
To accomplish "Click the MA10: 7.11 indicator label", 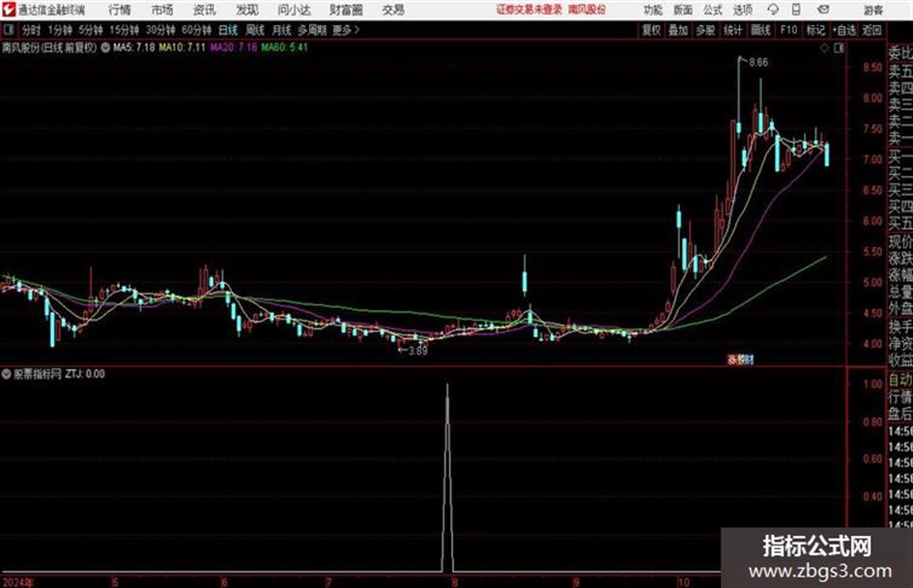I will (x=183, y=47).
